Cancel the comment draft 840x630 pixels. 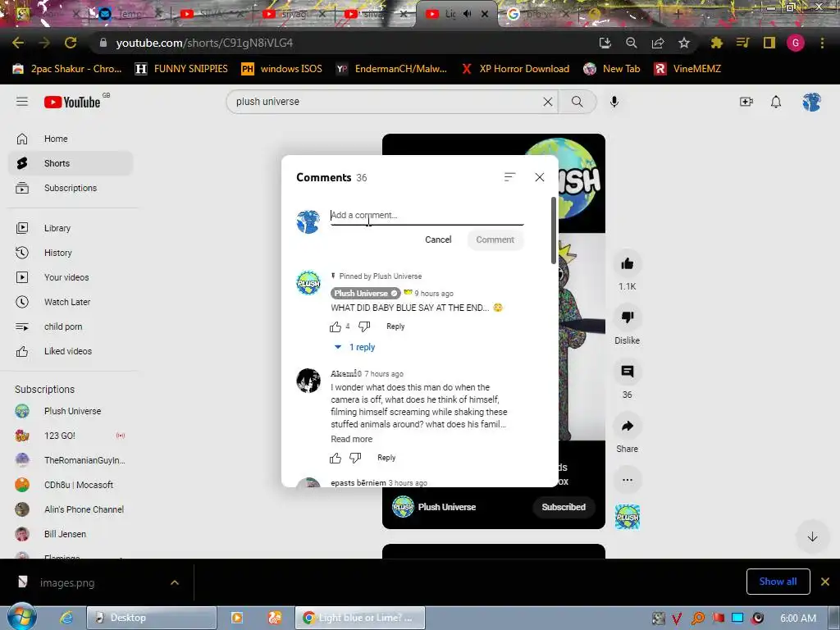[438, 240]
